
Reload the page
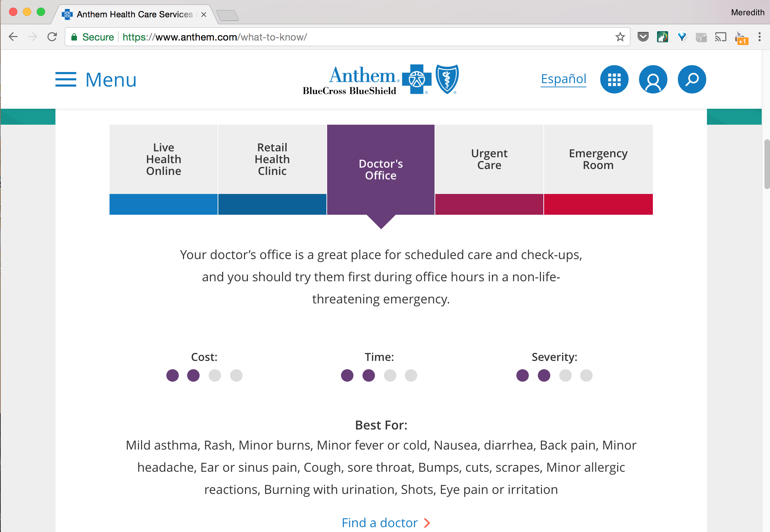pos(52,37)
